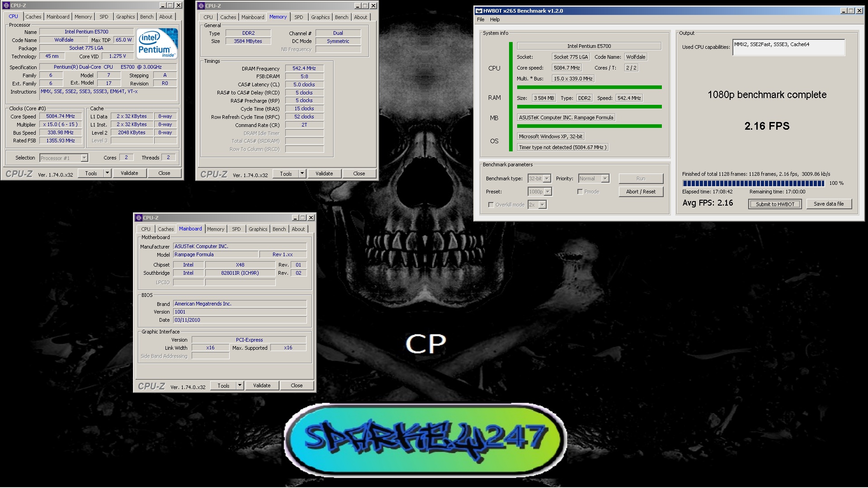This screenshot has width=868, height=488.
Task: Click the Intel Pentium E5700 name field
Action: pos(86,32)
